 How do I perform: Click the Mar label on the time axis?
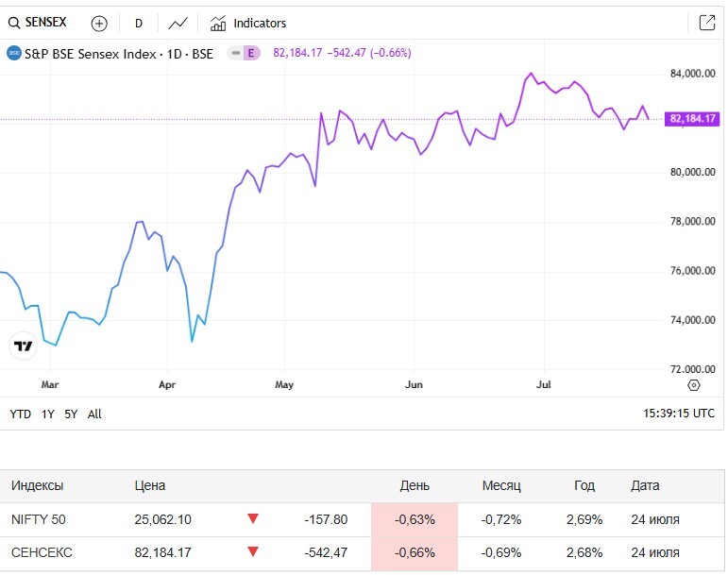pos(50,384)
